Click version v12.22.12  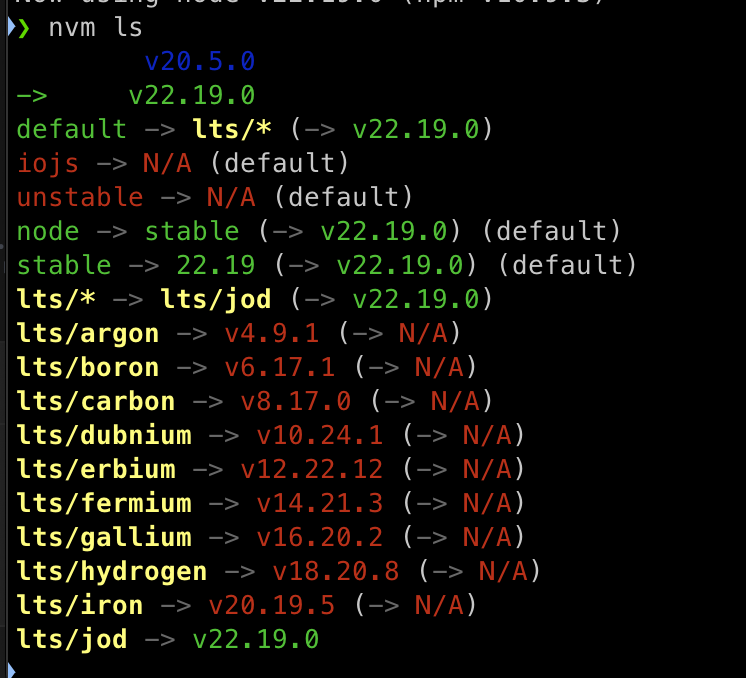pyautogui.click(x=312, y=469)
